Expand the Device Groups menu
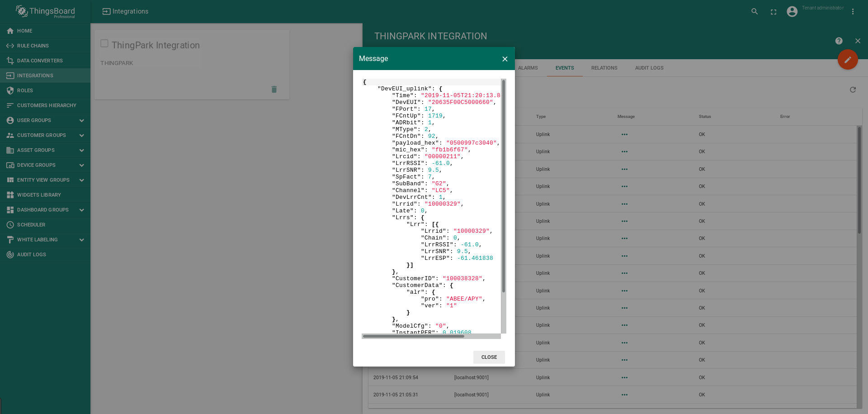 click(82, 165)
